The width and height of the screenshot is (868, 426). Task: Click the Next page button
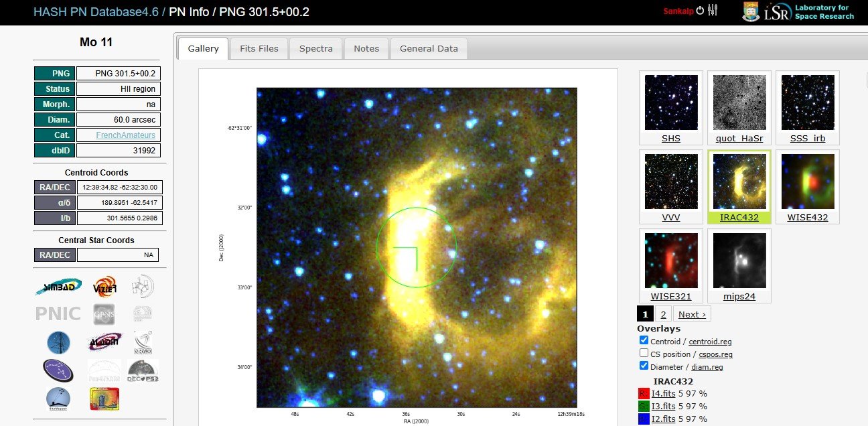tap(692, 314)
